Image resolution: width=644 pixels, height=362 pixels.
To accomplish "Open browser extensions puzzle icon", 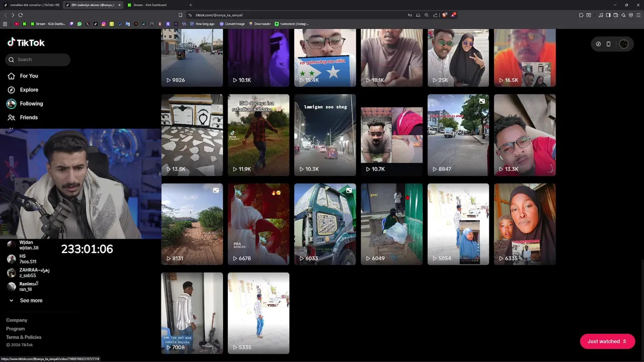I will tap(581, 15).
